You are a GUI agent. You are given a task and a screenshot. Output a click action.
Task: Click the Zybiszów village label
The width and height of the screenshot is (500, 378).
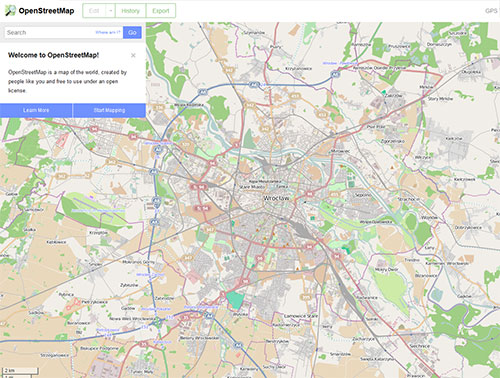pyautogui.click(x=129, y=285)
